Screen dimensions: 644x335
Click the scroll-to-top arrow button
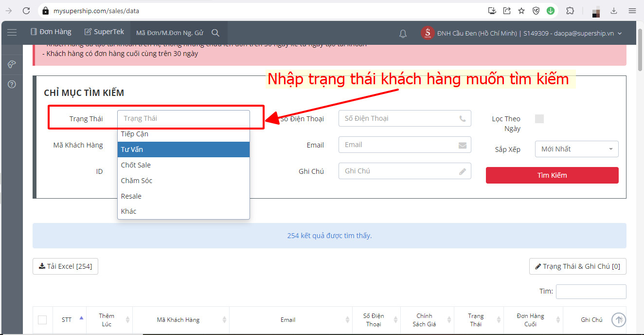[619, 319]
